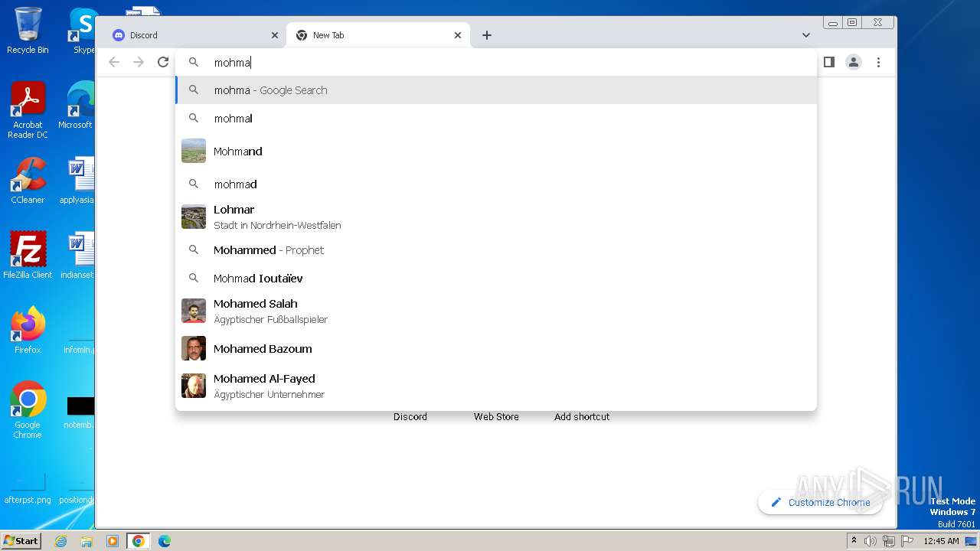Image resolution: width=980 pixels, height=551 pixels.
Task: Click Add shortcut on New Tab page
Action: (582, 416)
